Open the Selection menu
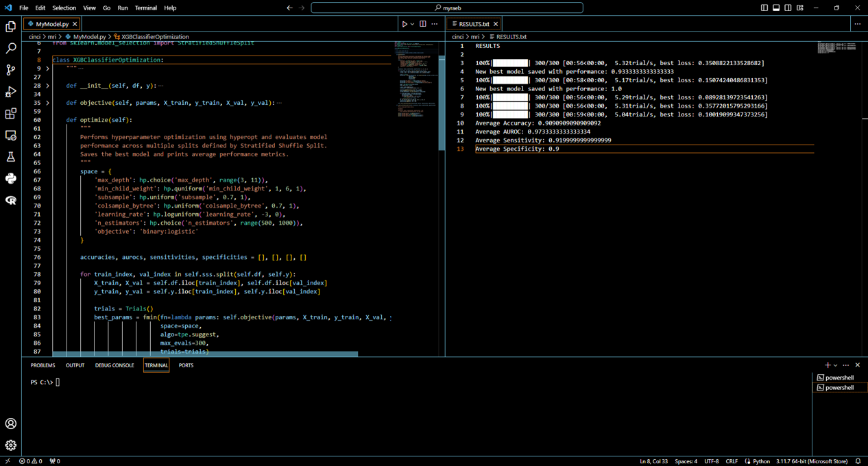 (64, 8)
